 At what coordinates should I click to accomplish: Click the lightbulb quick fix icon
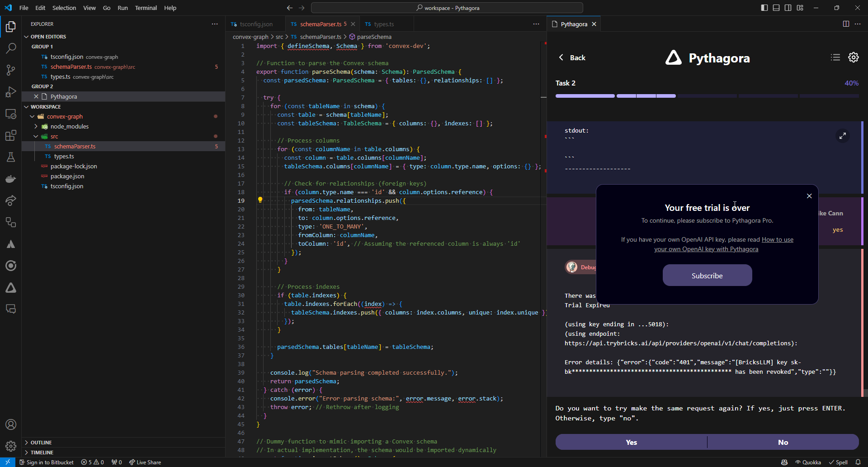(260, 200)
